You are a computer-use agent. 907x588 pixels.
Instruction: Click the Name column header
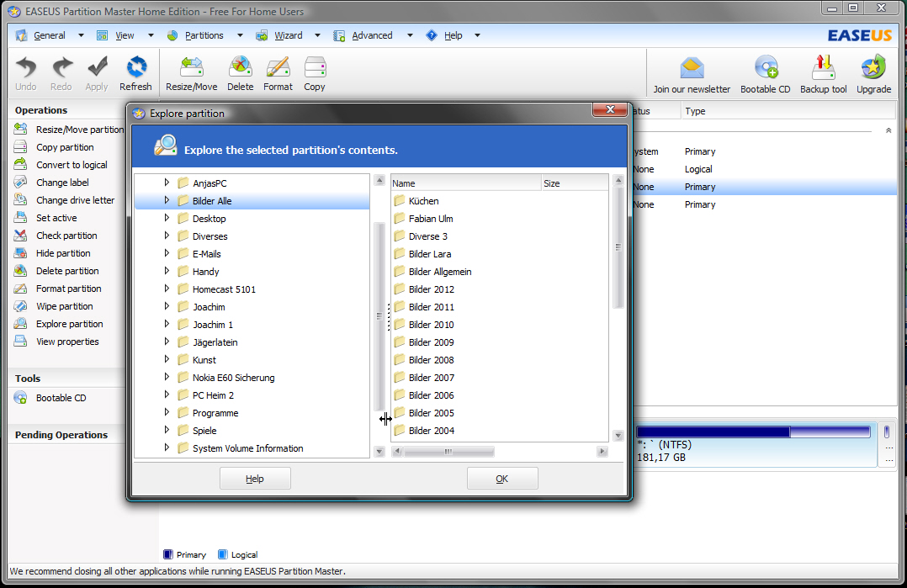[x=465, y=183]
